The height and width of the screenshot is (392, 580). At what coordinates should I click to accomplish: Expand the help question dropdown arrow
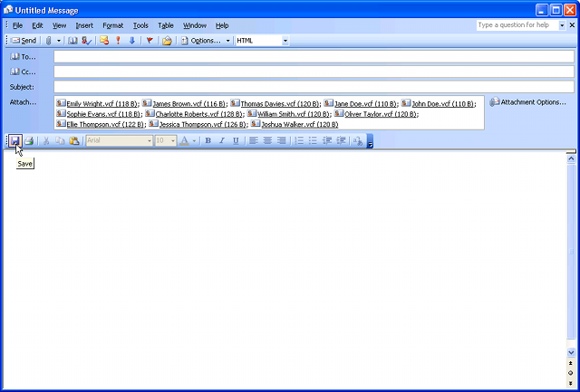coord(562,25)
